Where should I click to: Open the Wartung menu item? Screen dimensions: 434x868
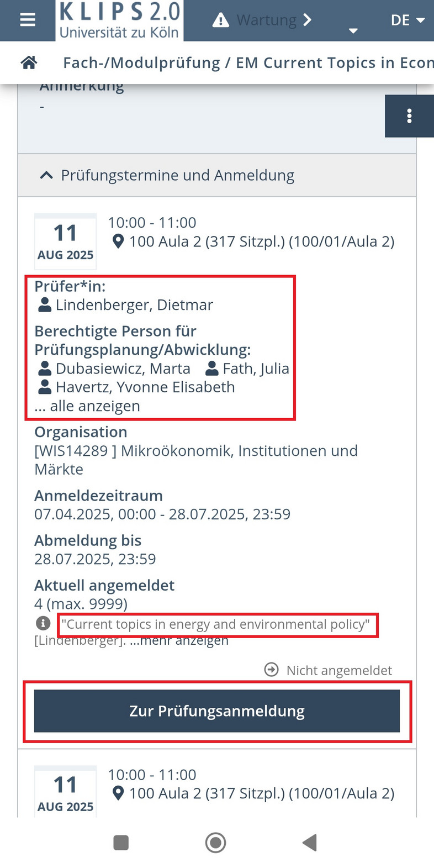pyautogui.click(x=266, y=20)
